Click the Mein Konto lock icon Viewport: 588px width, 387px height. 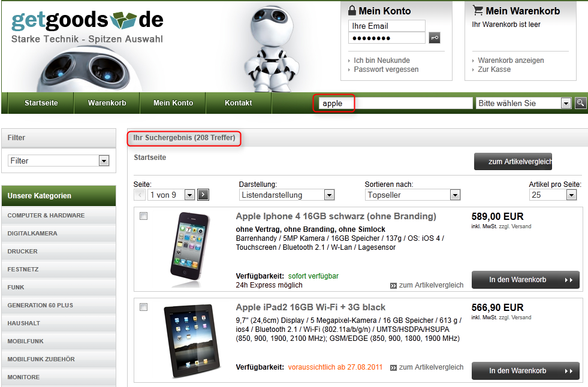352,10
